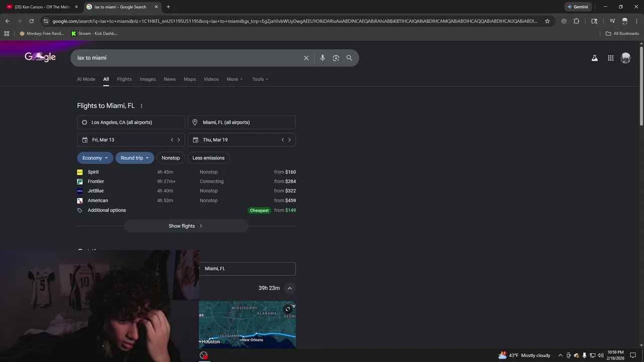Show hidden system tray icons
Viewport: 644px width, 362px height.
coord(560,355)
